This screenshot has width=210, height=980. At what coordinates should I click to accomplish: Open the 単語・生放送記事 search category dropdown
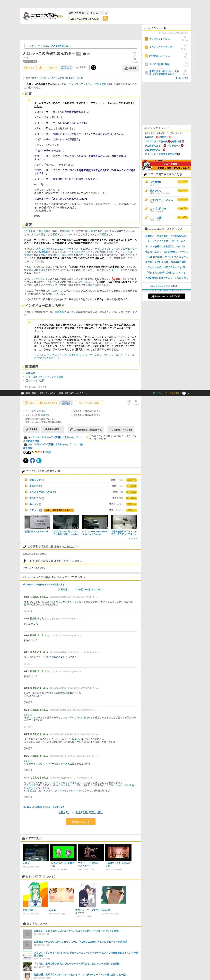(x=79, y=13)
